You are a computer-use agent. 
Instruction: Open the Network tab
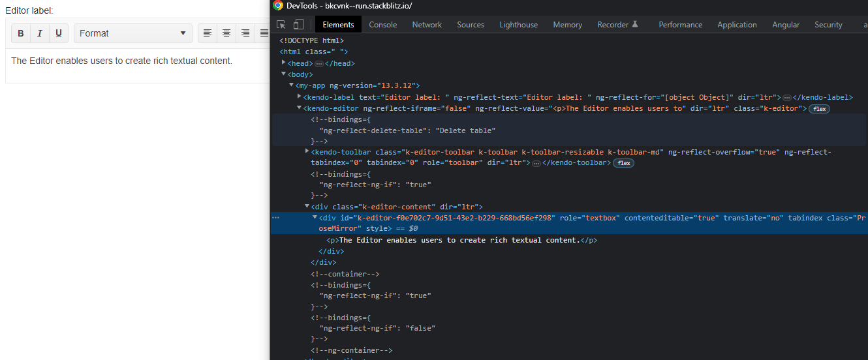(427, 25)
